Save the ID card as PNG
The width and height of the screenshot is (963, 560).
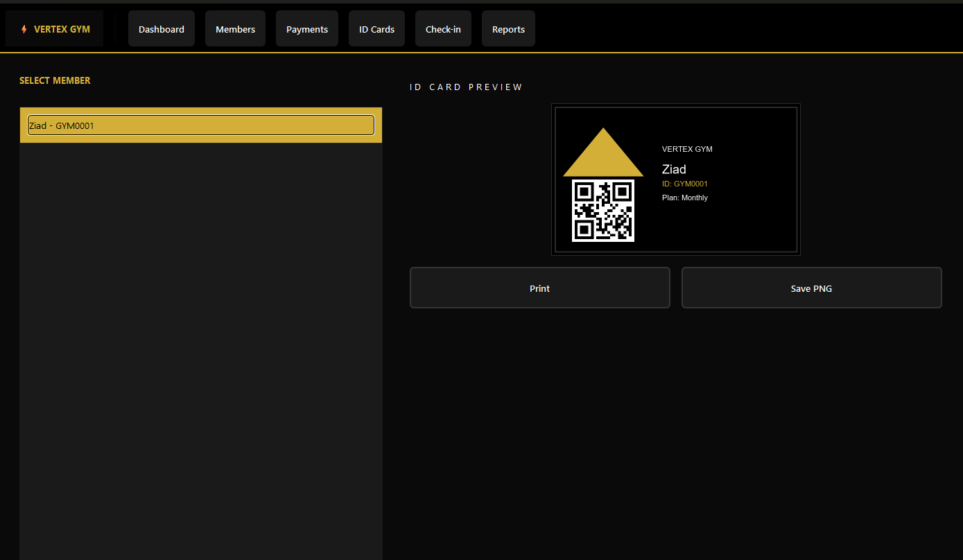point(811,288)
